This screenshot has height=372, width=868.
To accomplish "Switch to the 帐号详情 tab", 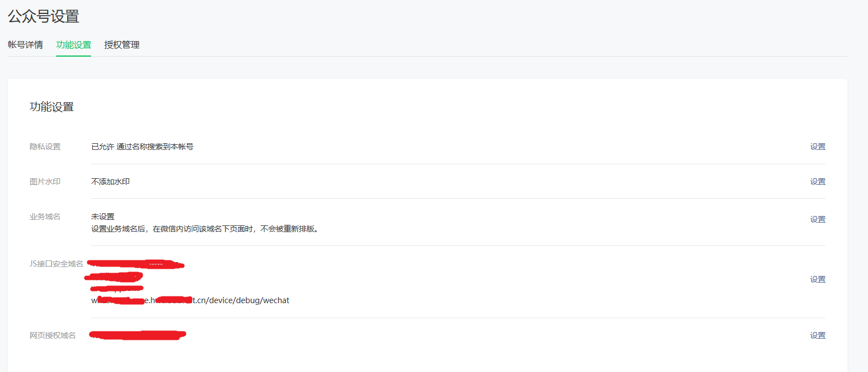I will [26, 45].
